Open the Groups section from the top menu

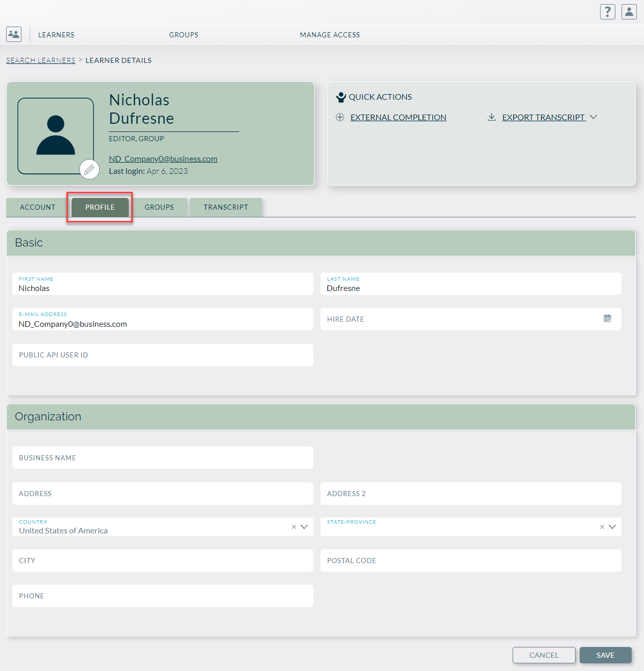[x=183, y=34]
